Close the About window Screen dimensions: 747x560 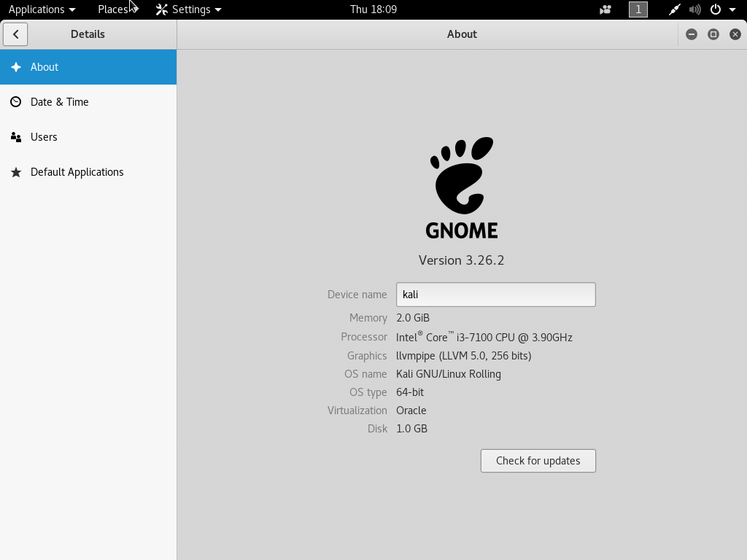click(x=735, y=34)
